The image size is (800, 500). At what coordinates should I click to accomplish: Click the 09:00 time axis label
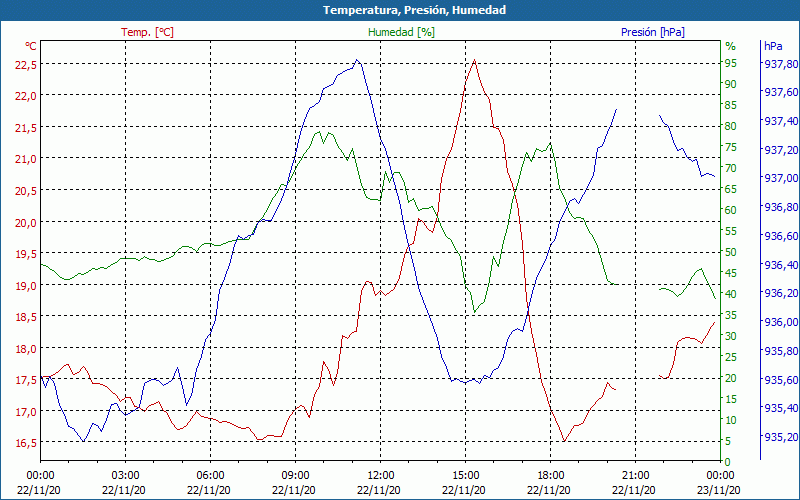tap(295, 474)
